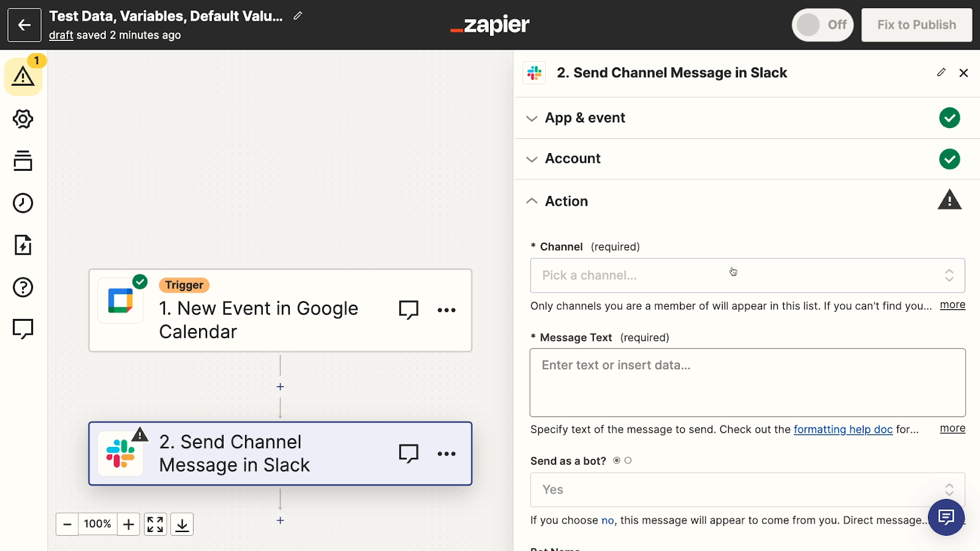The height and width of the screenshot is (551, 980).
Task: Click Slack icon in step 2 card
Action: pos(121,454)
